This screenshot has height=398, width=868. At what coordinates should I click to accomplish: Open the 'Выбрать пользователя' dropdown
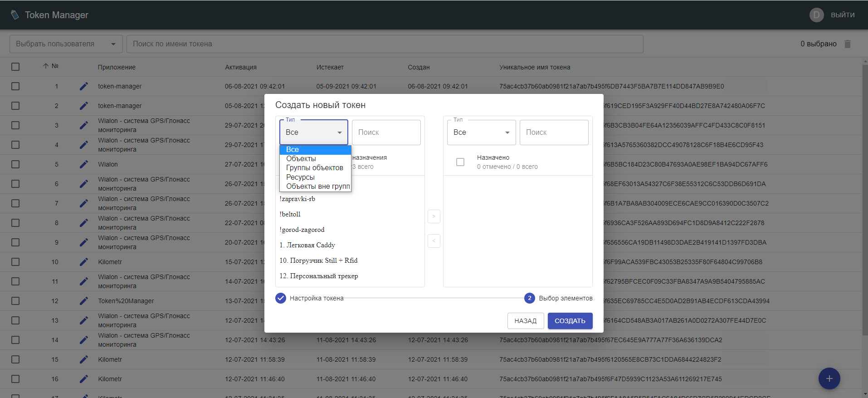point(66,44)
